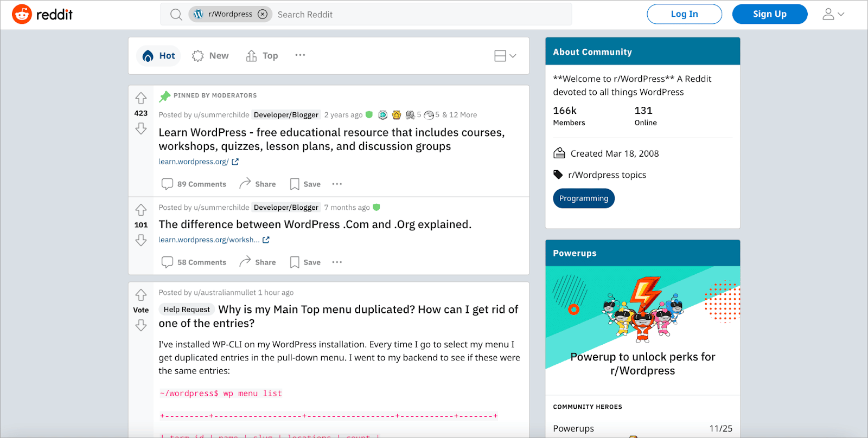Upvote the .Com and .Org post

[x=141, y=210]
